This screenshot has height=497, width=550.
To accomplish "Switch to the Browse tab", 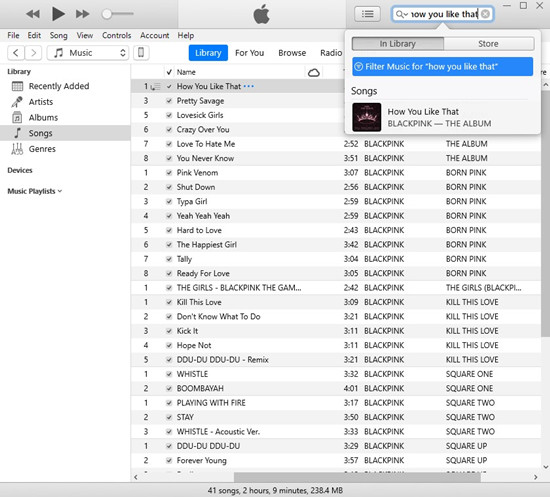I will [x=292, y=53].
